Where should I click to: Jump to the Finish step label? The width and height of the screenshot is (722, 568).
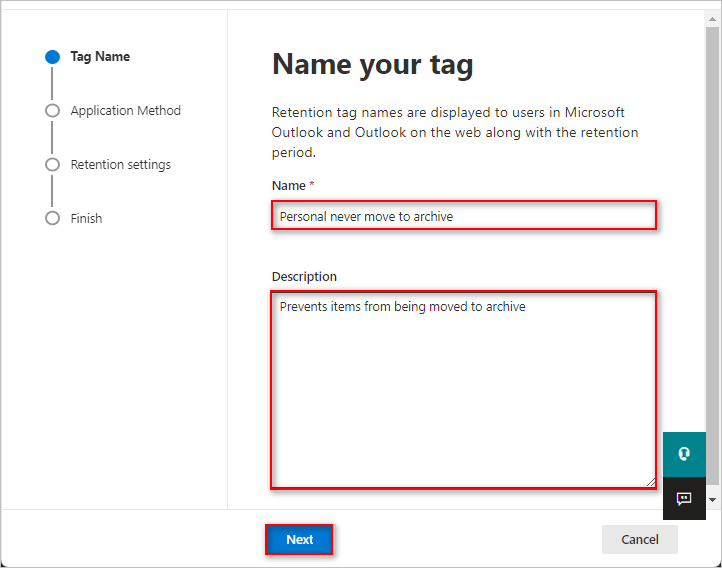tap(86, 219)
